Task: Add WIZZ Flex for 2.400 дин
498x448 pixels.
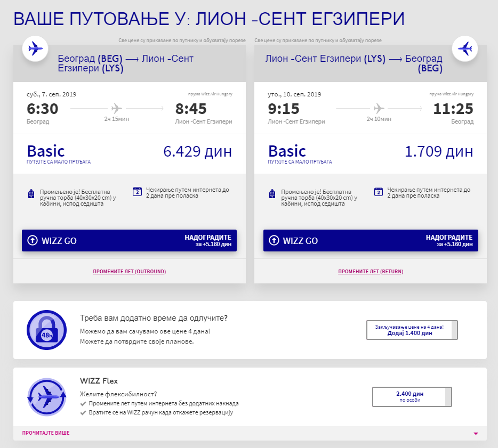Action: click(412, 397)
